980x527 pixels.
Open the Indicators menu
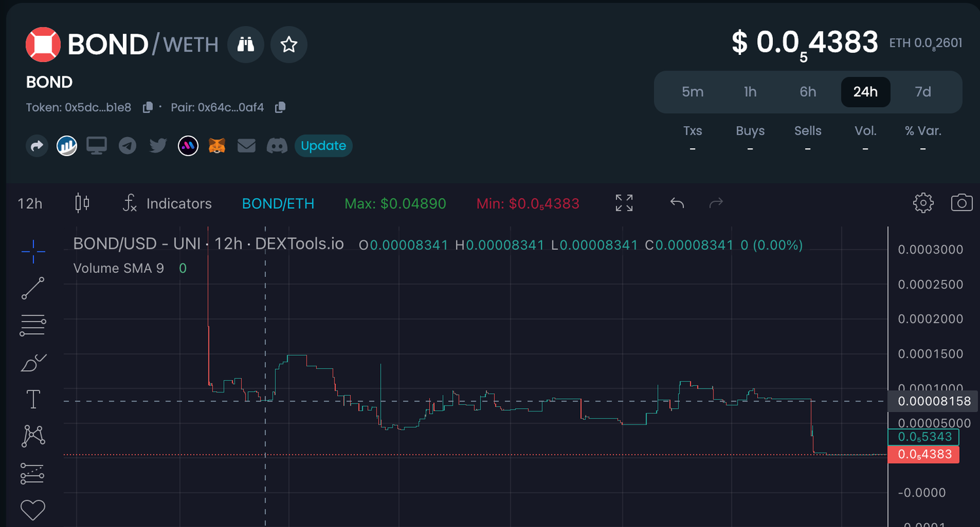(x=167, y=204)
